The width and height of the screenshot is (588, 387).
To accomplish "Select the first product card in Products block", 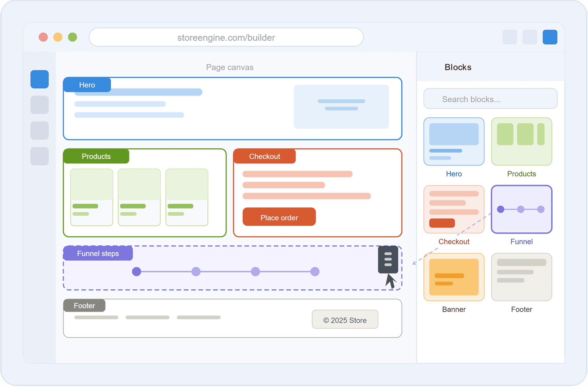I will 92,197.
